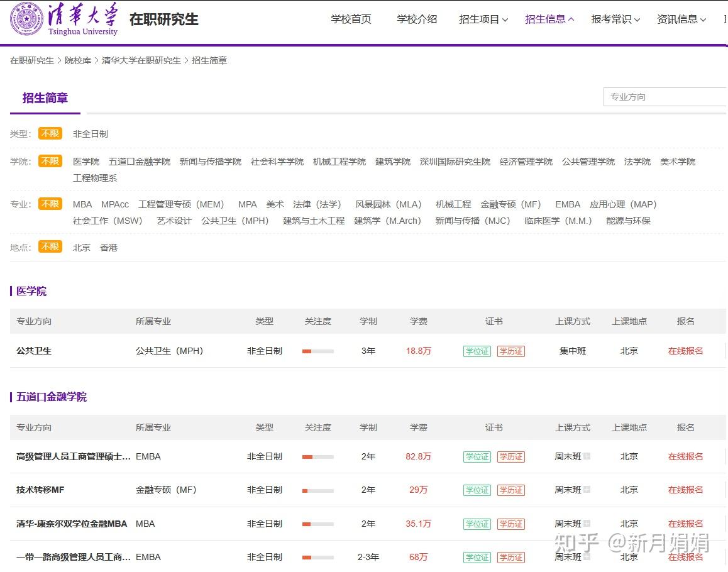Filter major by MPAcc
Image resolution: width=728 pixels, height=572 pixels.
[115, 204]
